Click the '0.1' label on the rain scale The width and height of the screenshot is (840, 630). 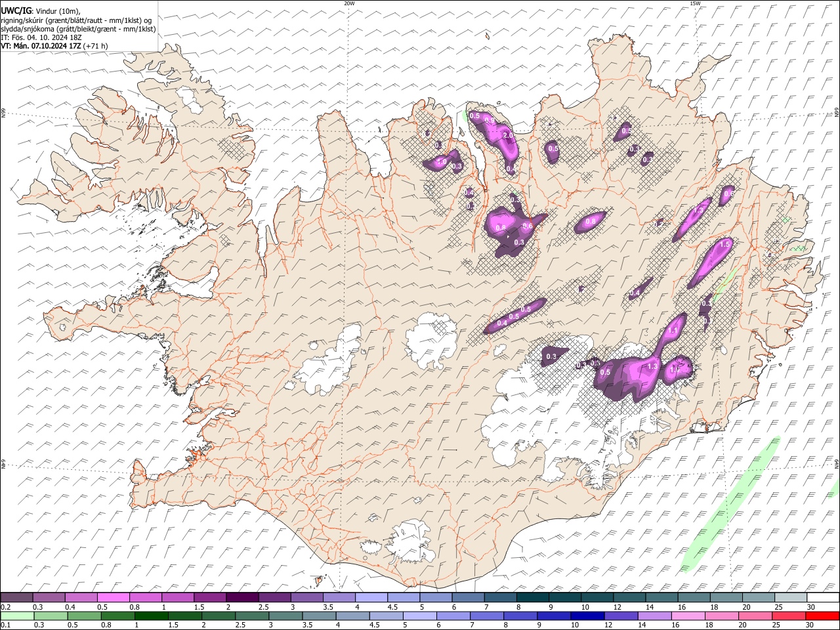click(5, 625)
